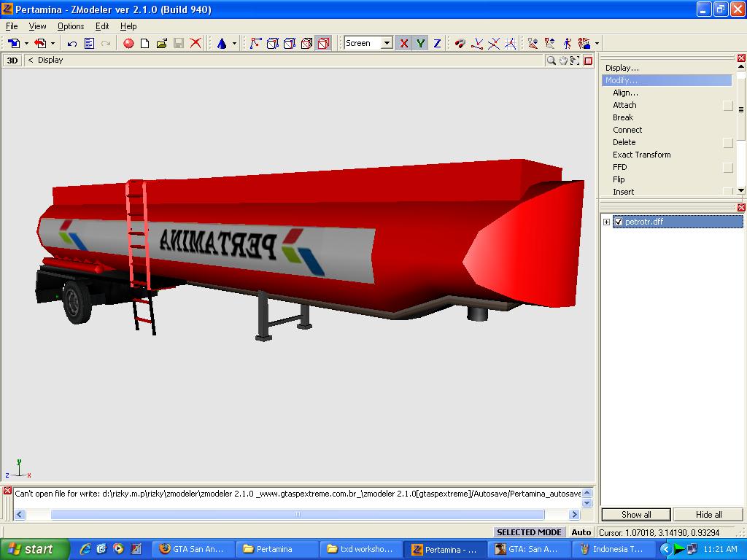Open the File menu
Image resolution: width=747 pixels, height=560 pixels.
12,26
